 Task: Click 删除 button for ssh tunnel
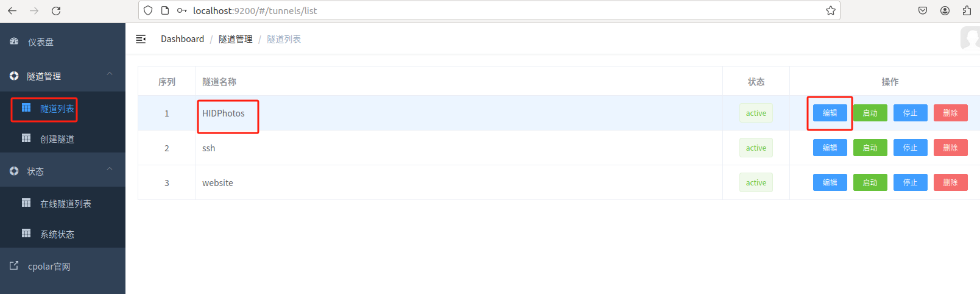tap(950, 148)
